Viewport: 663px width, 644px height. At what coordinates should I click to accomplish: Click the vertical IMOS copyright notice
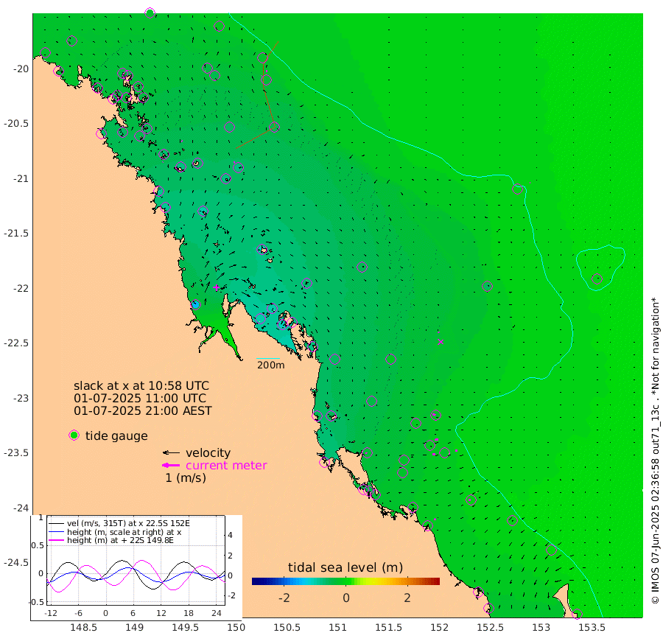click(x=655, y=450)
